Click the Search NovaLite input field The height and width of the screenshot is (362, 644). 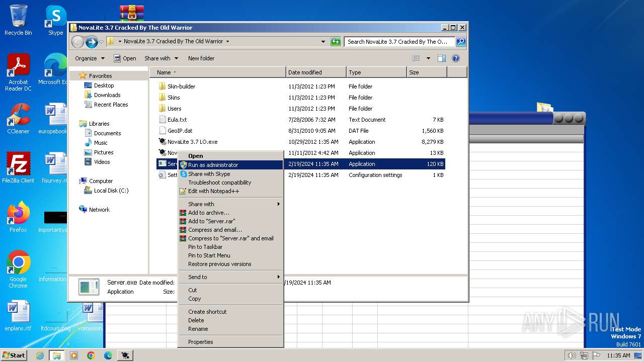pos(400,42)
